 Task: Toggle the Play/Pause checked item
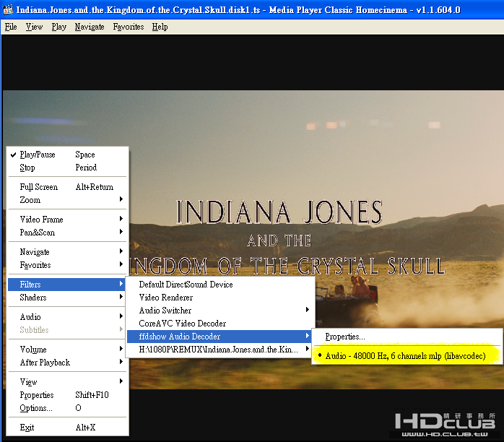coord(67,155)
